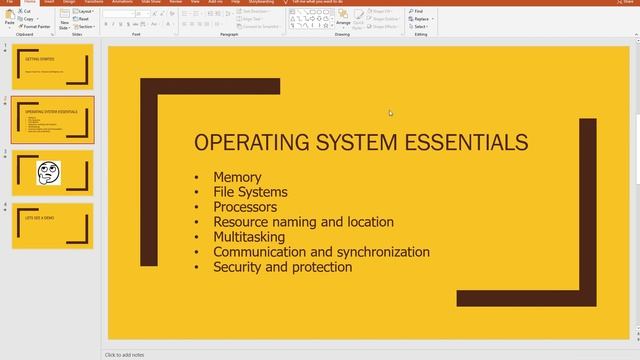Open the Shape Outline dropdown
The image size is (640, 360).
(383, 19)
